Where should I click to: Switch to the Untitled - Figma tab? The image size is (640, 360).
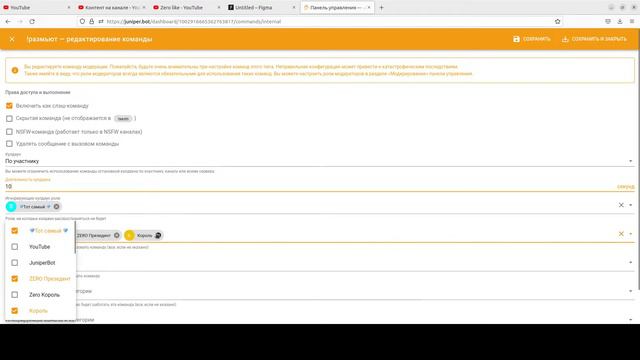coord(261,7)
